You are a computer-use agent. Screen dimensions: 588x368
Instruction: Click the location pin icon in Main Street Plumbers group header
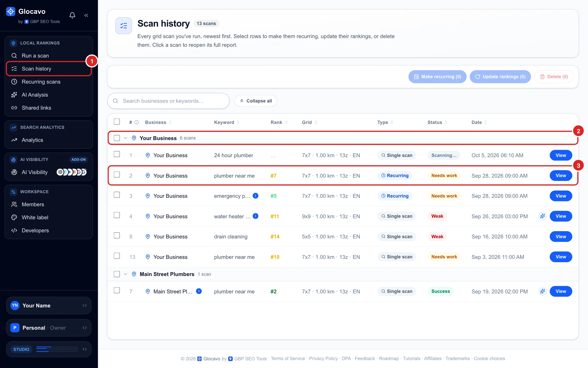[x=134, y=274]
